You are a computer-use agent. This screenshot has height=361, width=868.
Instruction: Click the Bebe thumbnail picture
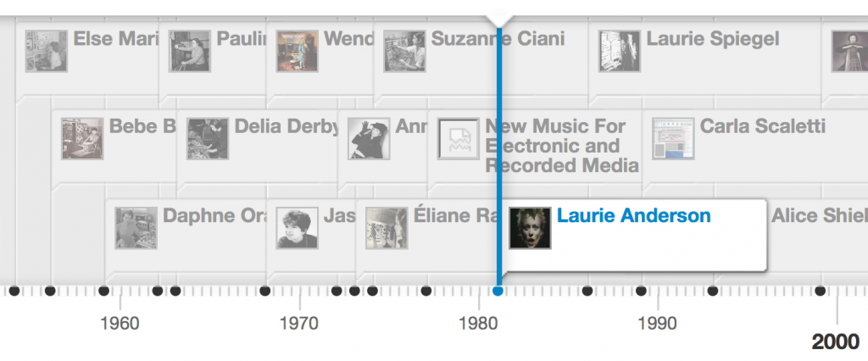[82, 139]
